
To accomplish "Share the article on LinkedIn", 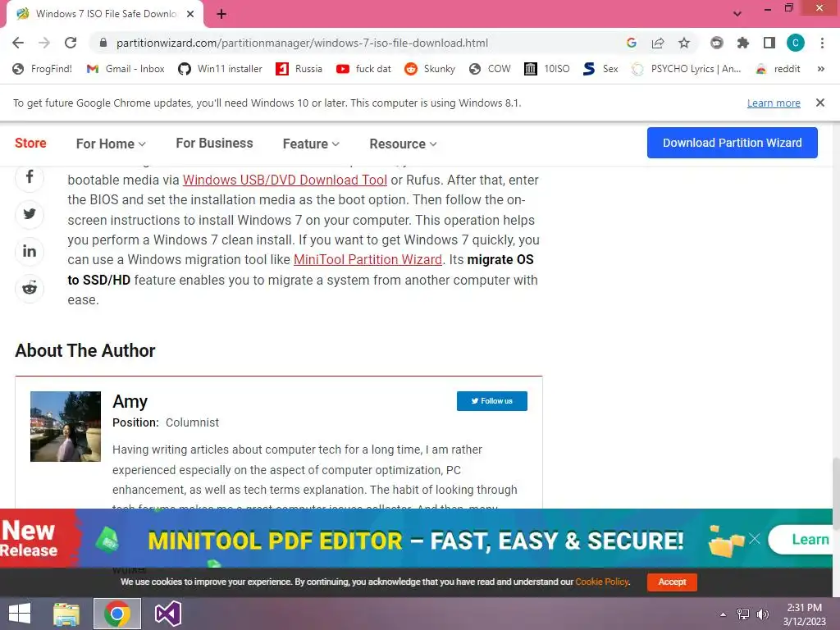I will pyautogui.click(x=30, y=251).
